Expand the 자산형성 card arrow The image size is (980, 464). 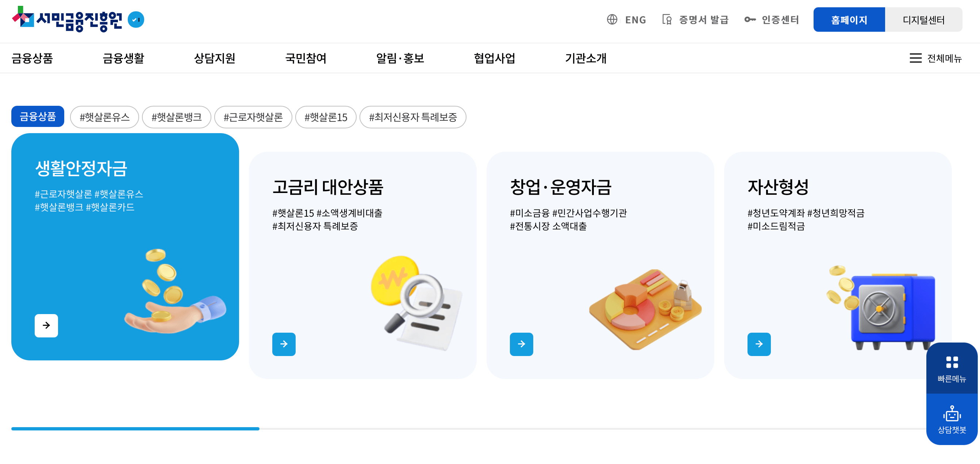[759, 344]
